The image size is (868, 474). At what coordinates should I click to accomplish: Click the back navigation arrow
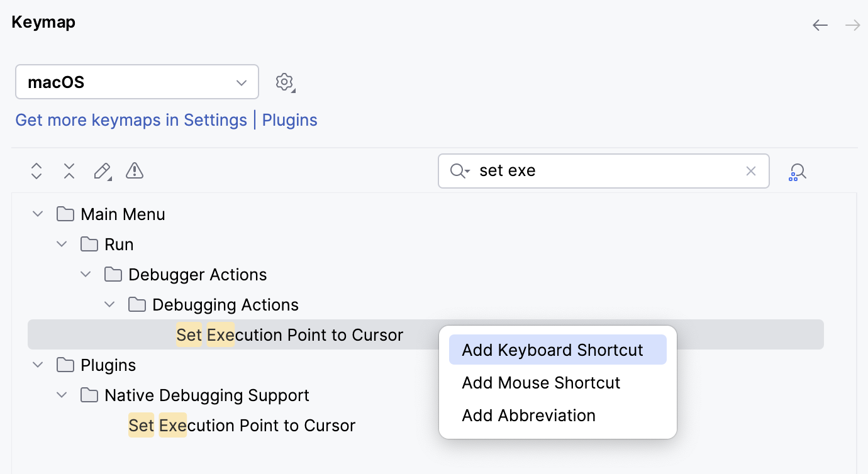click(x=820, y=25)
